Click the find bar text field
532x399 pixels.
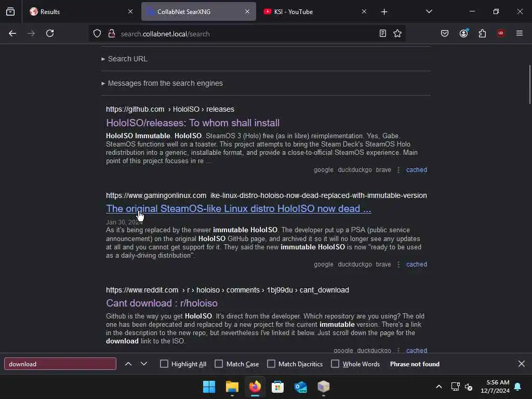pyautogui.click(x=60, y=364)
